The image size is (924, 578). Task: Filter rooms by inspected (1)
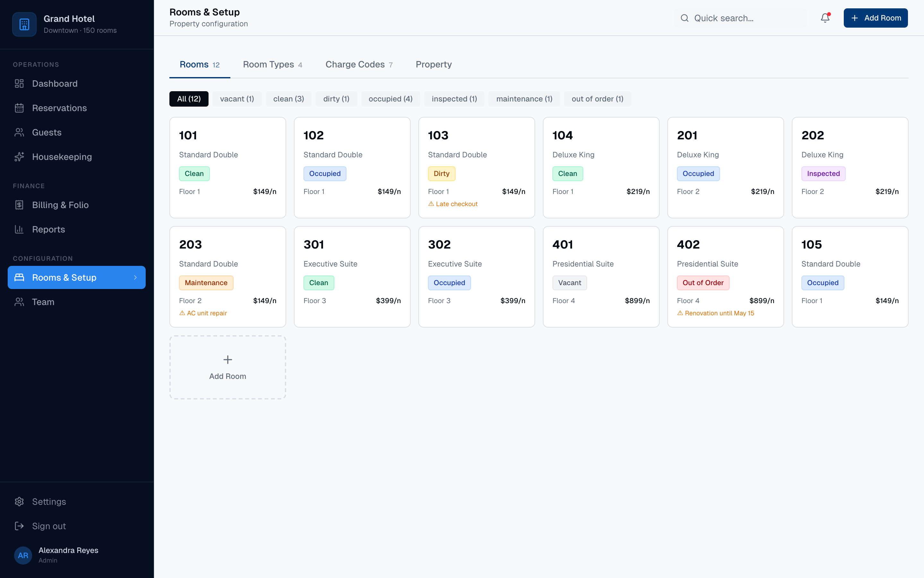click(x=454, y=99)
